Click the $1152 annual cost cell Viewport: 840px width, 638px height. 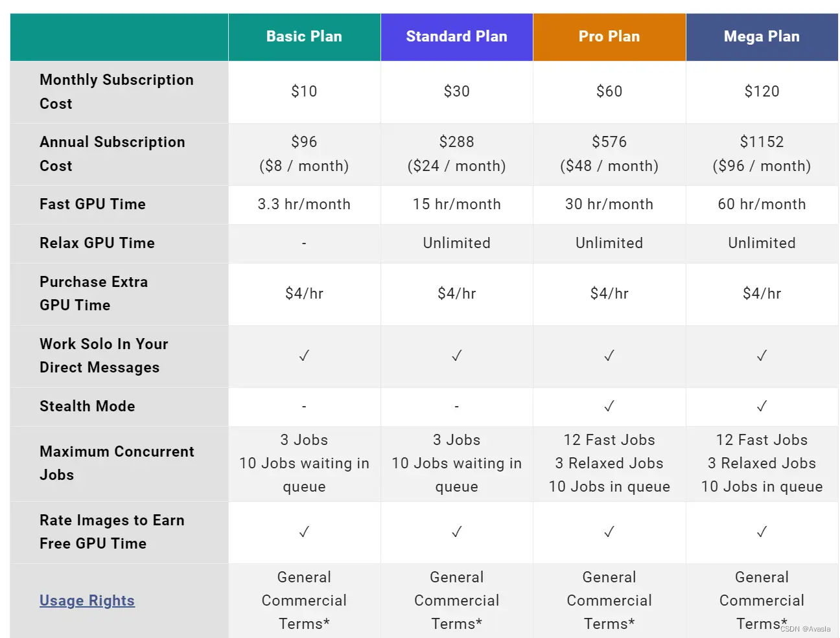pyautogui.click(x=762, y=154)
